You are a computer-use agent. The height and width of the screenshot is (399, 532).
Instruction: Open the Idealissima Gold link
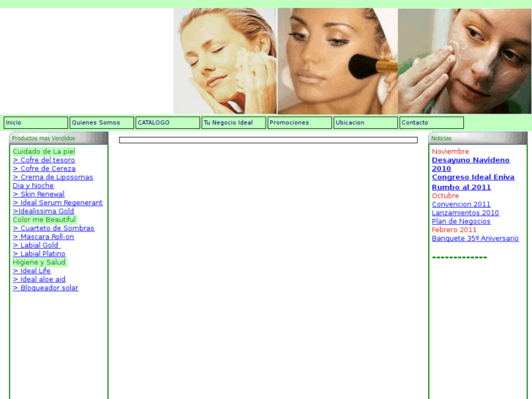pyautogui.click(x=43, y=211)
